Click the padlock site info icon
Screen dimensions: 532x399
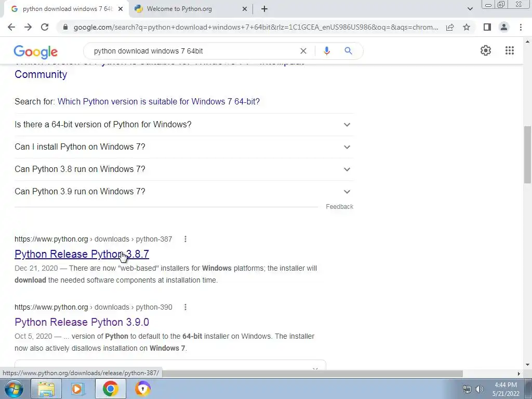[x=65, y=27]
